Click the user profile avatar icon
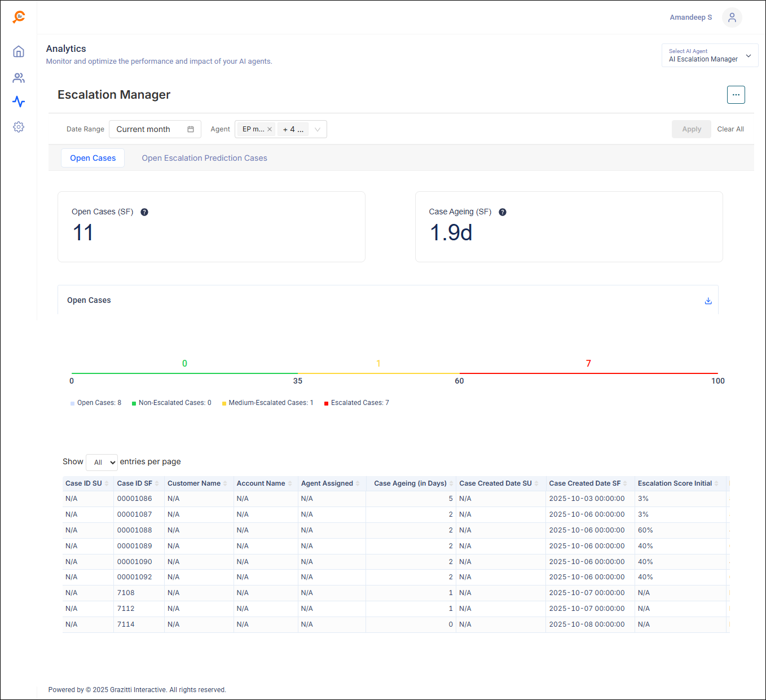Screen dimensions: 766x700 coord(732,17)
